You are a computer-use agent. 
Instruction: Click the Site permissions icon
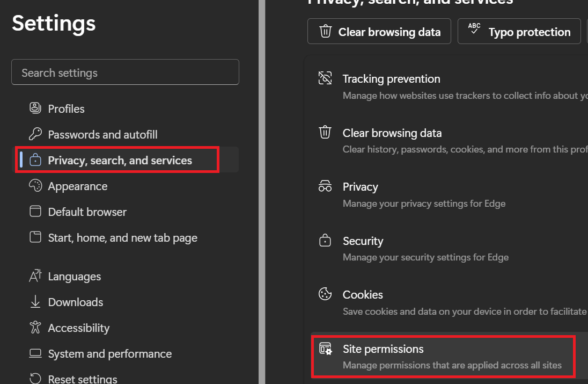325,349
